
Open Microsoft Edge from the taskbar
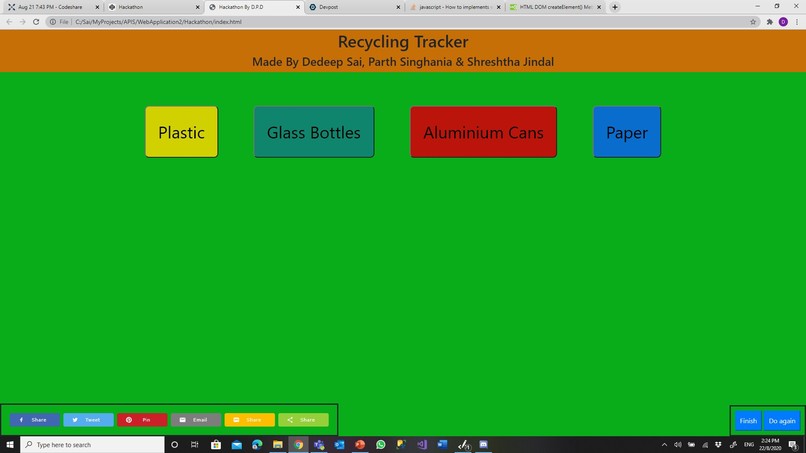257,444
